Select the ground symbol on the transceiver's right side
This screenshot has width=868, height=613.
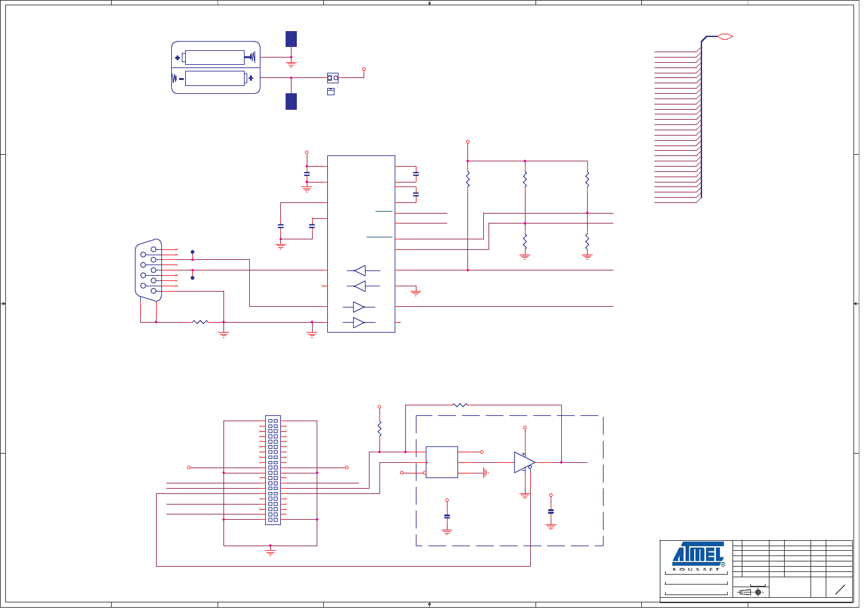(416, 292)
